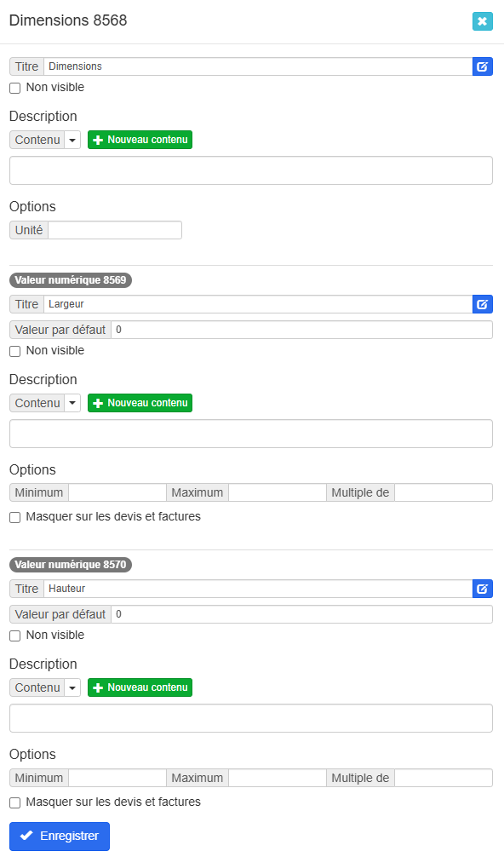Click the edit icon beside Dimensions title

pyautogui.click(x=482, y=66)
